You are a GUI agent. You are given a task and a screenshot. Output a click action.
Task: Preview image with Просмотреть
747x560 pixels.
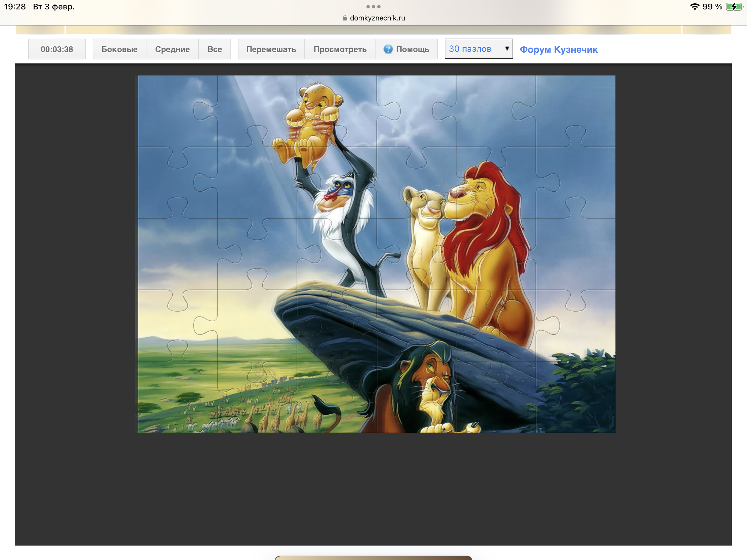click(340, 49)
